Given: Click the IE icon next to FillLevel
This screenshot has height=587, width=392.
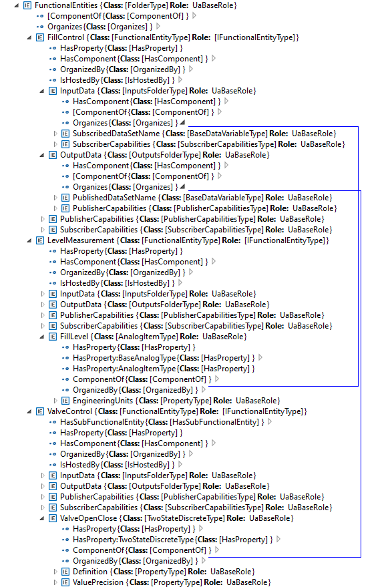Looking at the screenshot, I should click(53, 337).
